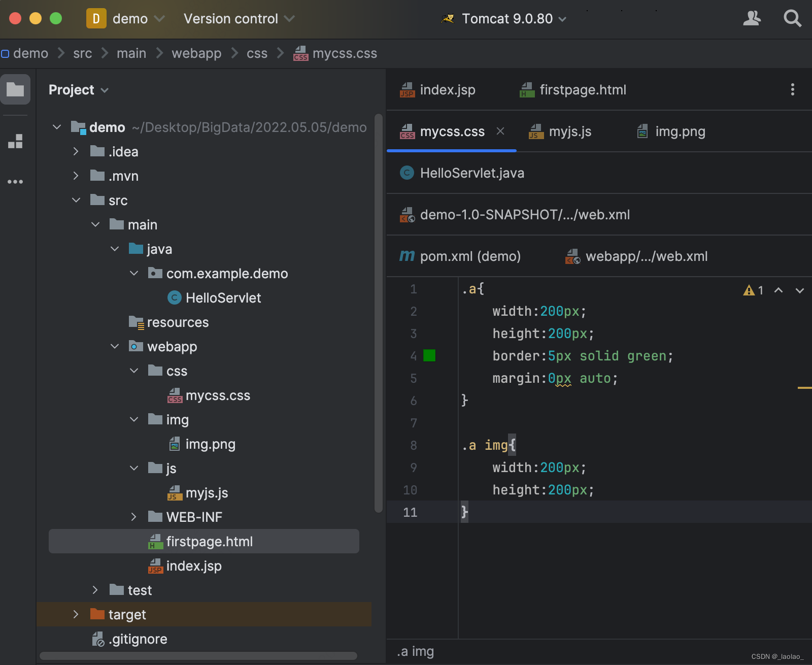Place cursor on the .a img selector line
The width and height of the screenshot is (812, 665).
(489, 445)
